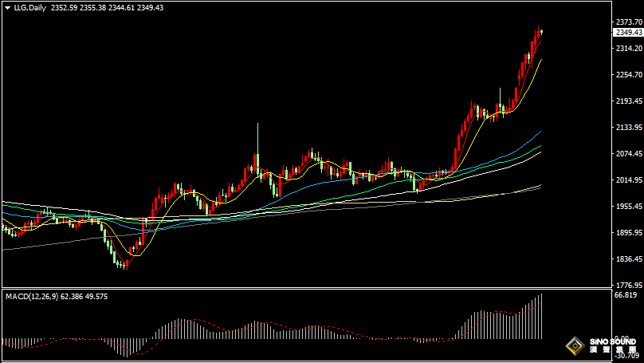This screenshot has height=363, width=644.
Task: Click the OHLC values in chart header
Action: 107,8
